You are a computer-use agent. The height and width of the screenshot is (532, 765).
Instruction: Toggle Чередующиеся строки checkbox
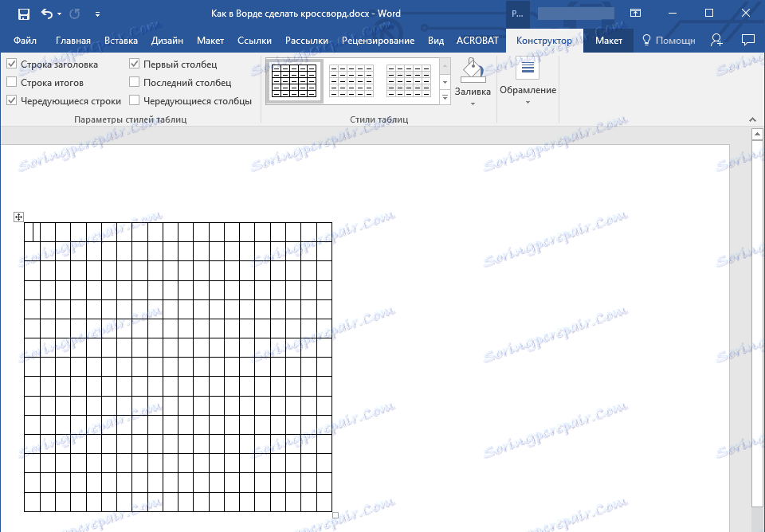[x=12, y=101]
